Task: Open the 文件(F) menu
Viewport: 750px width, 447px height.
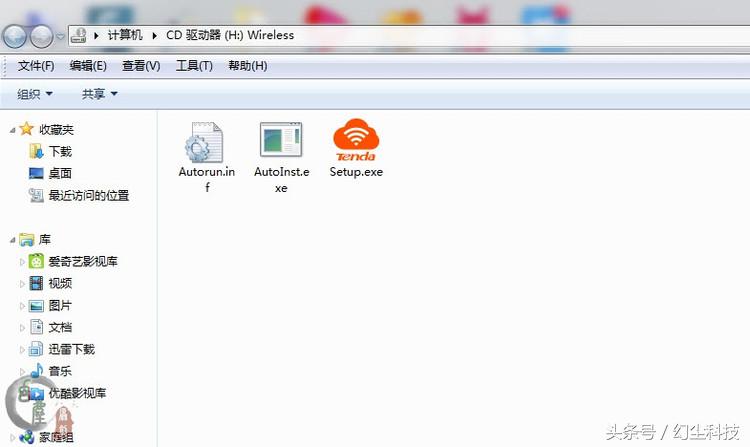Action: tap(36, 66)
